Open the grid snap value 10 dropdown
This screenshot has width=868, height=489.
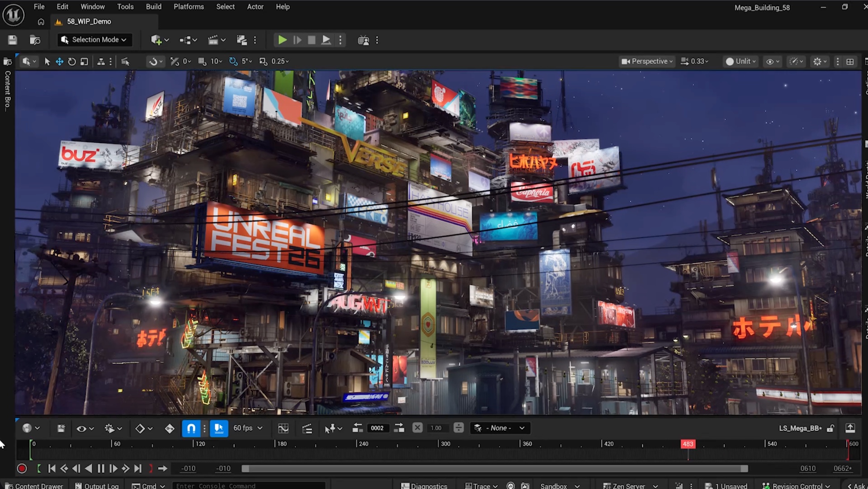tap(217, 61)
